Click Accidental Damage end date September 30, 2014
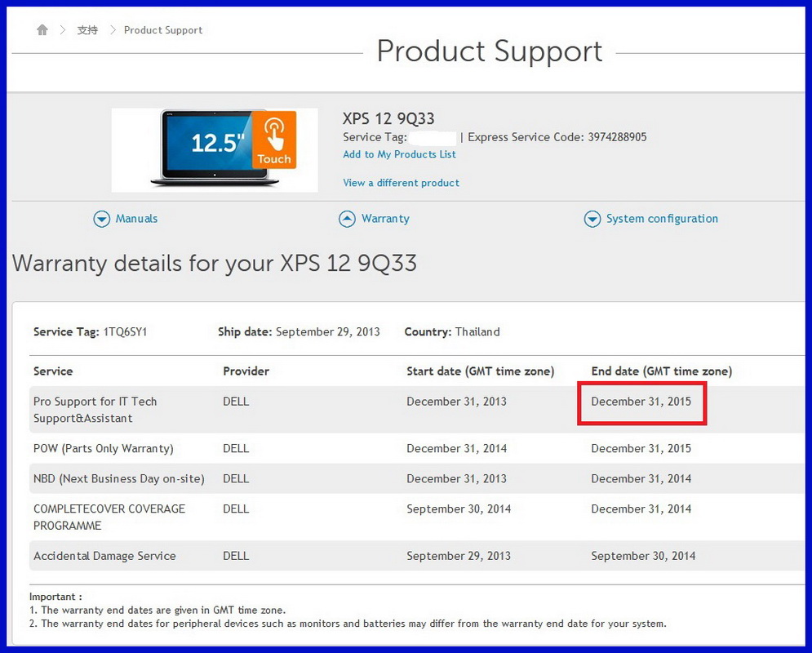The image size is (812, 653). pos(643,556)
